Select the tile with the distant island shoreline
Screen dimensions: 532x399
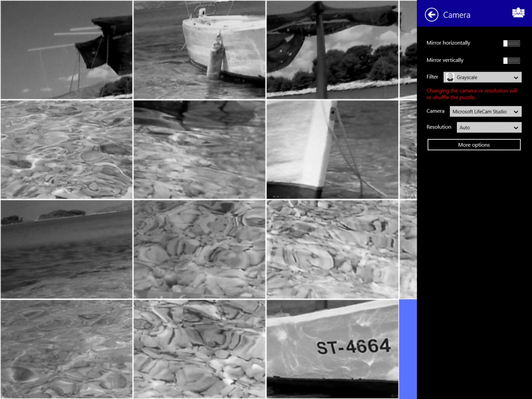click(67, 249)
